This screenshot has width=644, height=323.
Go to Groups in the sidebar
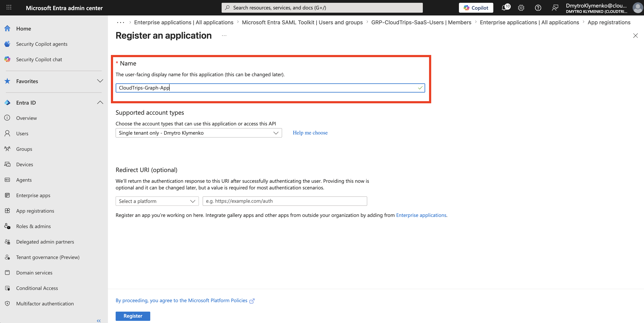24,149
